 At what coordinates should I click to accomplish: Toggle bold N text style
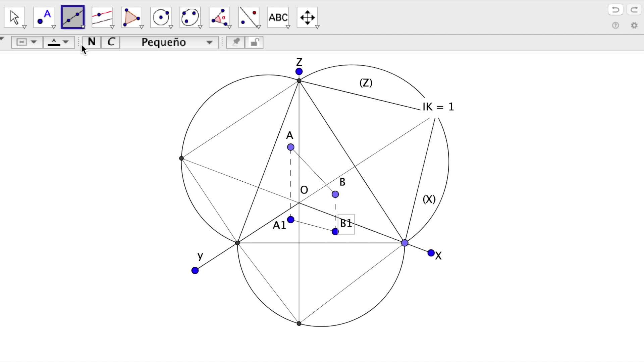click(x=92, y=42)
